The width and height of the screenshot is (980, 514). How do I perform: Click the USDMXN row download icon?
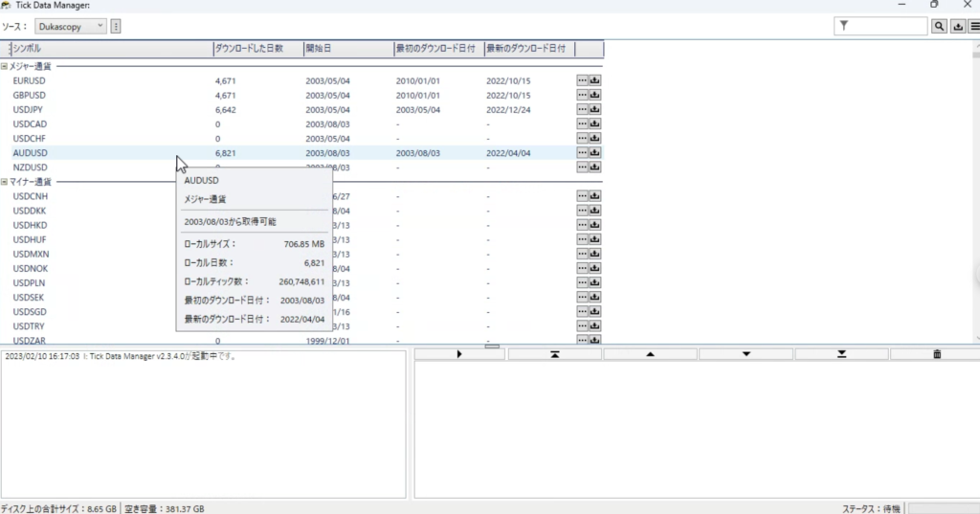(x=595, y=254)
